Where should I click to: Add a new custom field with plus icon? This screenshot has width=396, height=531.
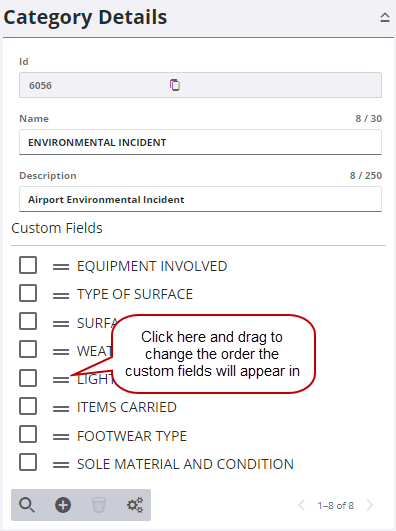click(63, 505)
